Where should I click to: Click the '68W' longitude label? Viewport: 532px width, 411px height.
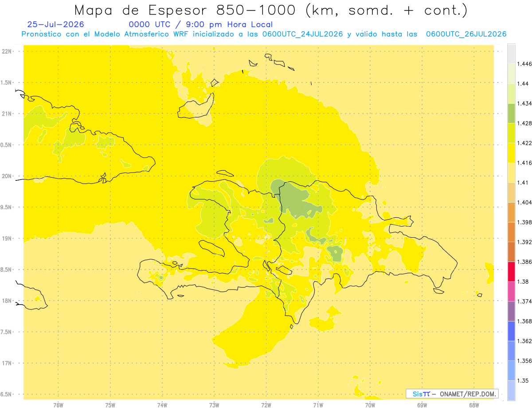tap(474, 405)
